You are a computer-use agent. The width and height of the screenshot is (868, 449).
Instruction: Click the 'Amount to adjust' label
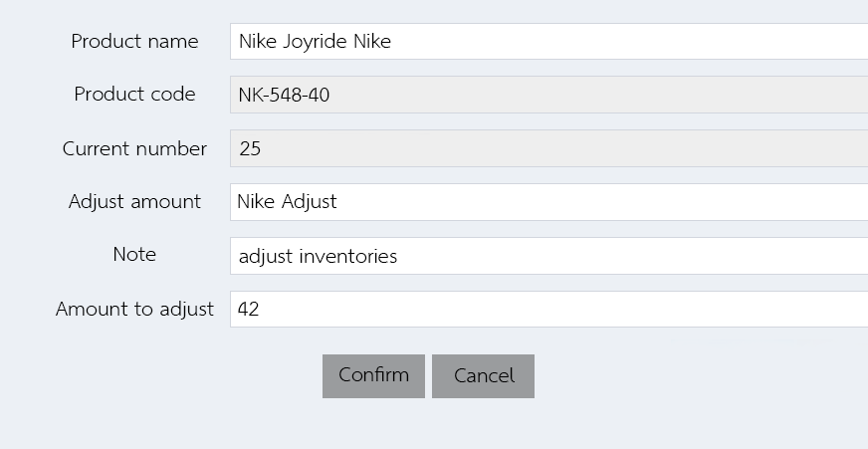pos(134,309)
